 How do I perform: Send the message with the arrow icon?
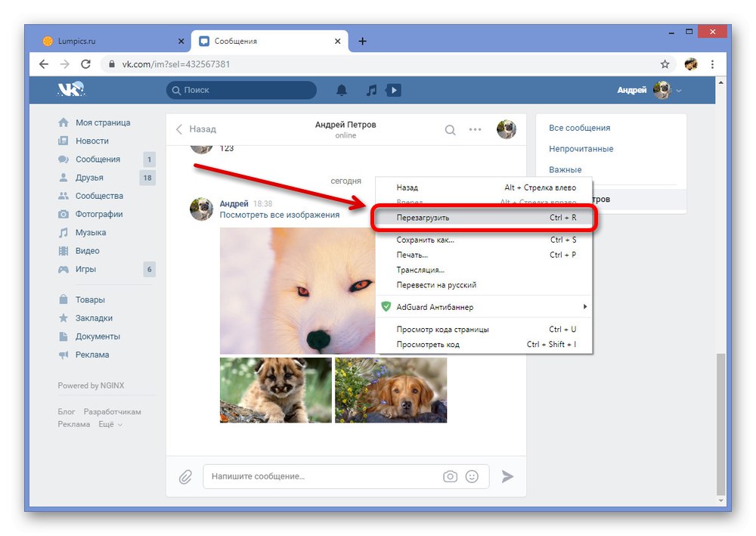(507, 477)
